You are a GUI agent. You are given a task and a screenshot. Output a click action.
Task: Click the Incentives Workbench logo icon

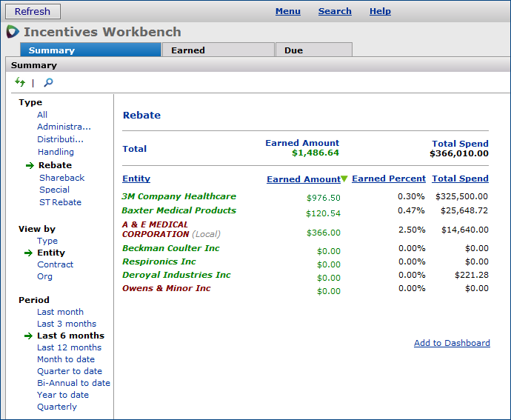pyautogui.click(x=13, y=32)
